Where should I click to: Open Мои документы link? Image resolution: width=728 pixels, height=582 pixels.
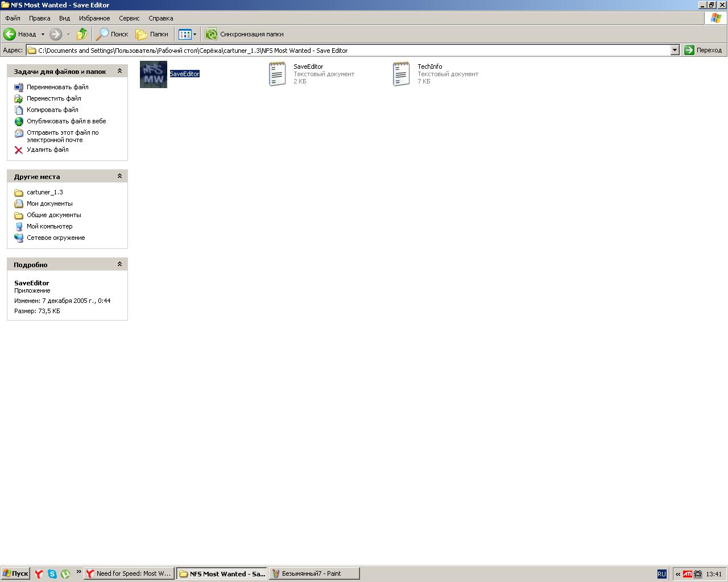[49, 203]
